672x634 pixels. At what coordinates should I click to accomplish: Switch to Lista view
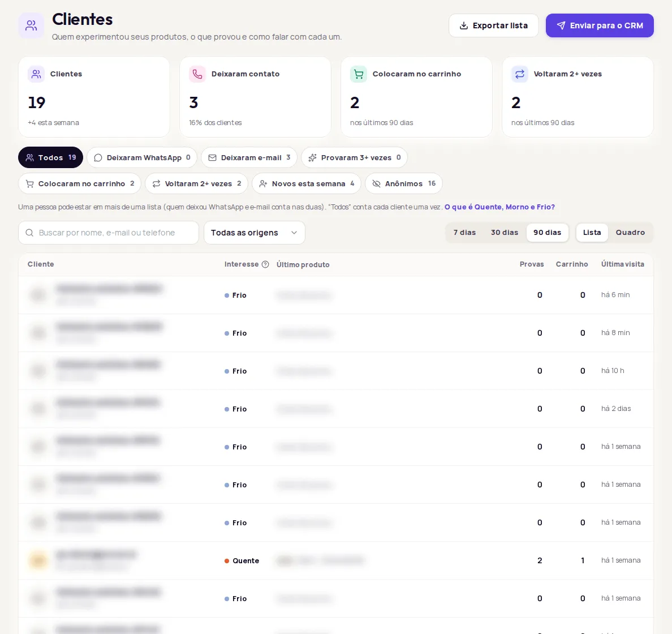click(592, 233)
